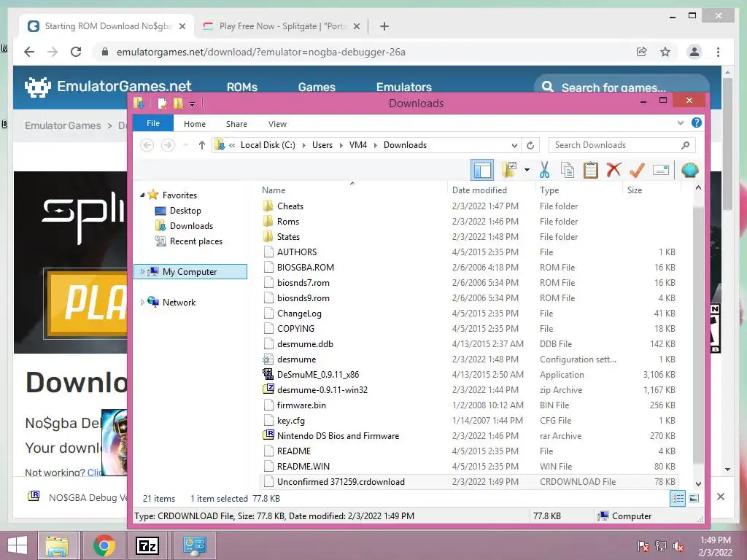
Task: Click file list scroll down arrow
Action: [x=698, y=484]
